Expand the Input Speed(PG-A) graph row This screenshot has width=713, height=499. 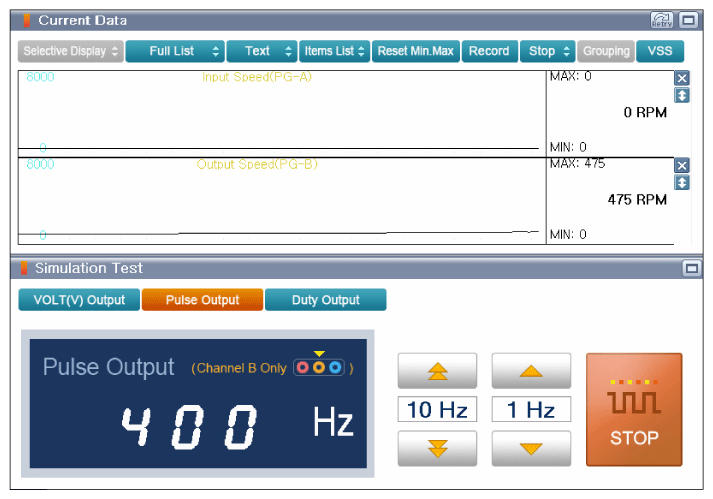[x=682, y=96]
